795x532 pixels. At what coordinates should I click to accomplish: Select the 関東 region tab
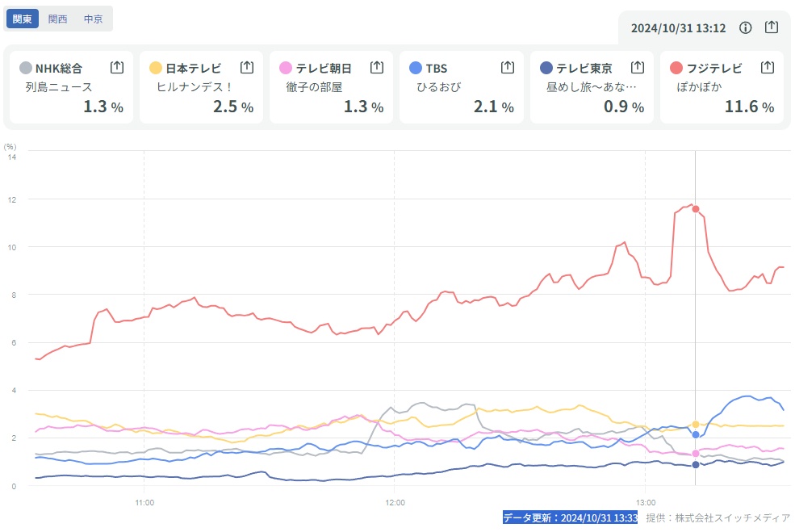pos(23,19)
